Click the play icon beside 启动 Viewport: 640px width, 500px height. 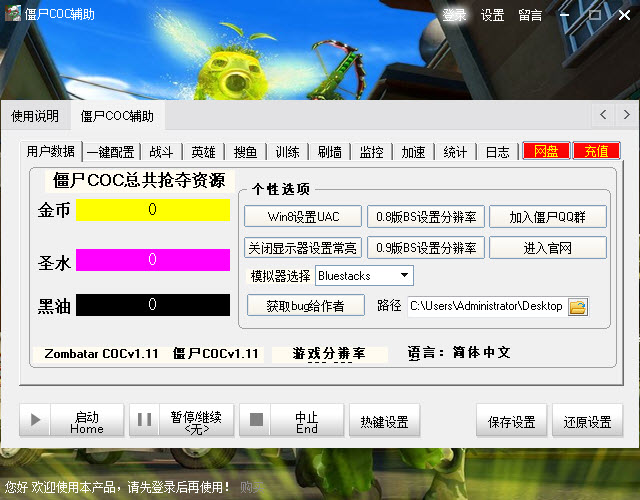point(35,420)
